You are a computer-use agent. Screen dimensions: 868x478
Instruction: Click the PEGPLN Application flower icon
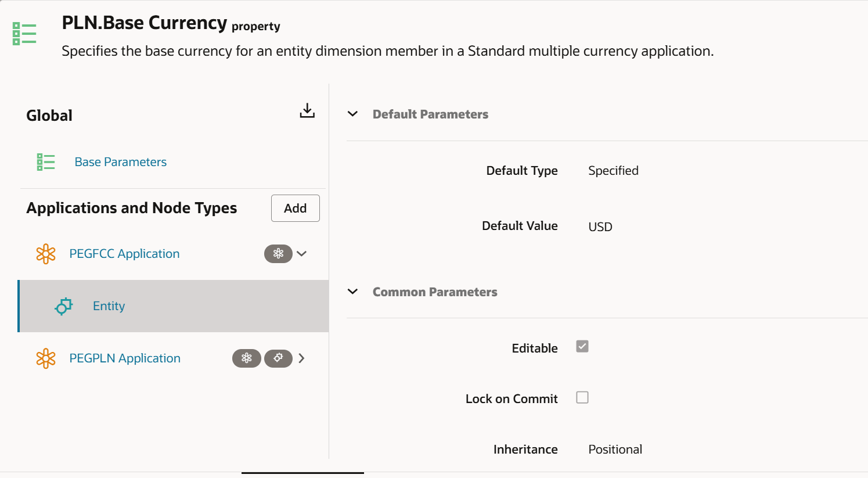[x=46, y=358]
